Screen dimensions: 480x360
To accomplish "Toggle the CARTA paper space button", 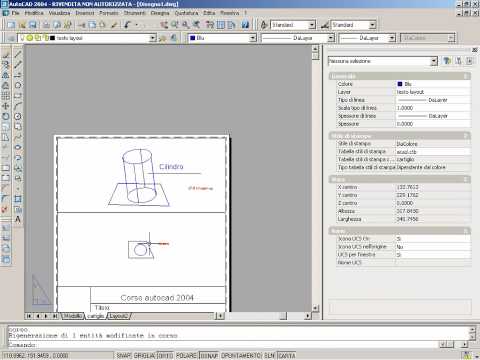I will pos(286,356).
